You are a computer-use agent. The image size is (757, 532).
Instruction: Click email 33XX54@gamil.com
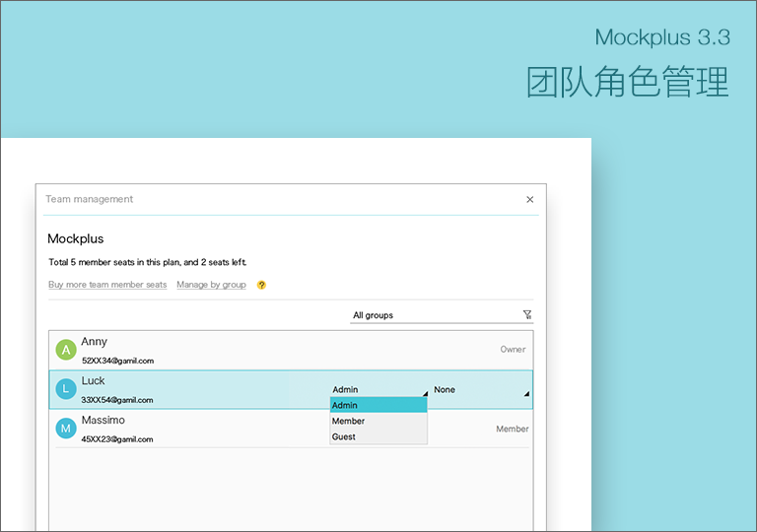click(x=117, y=400)
